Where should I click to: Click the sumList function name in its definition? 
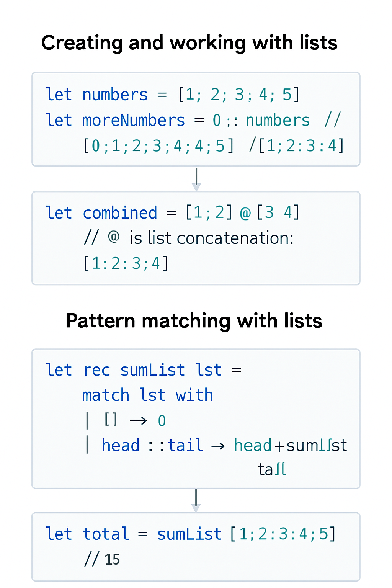152,370
